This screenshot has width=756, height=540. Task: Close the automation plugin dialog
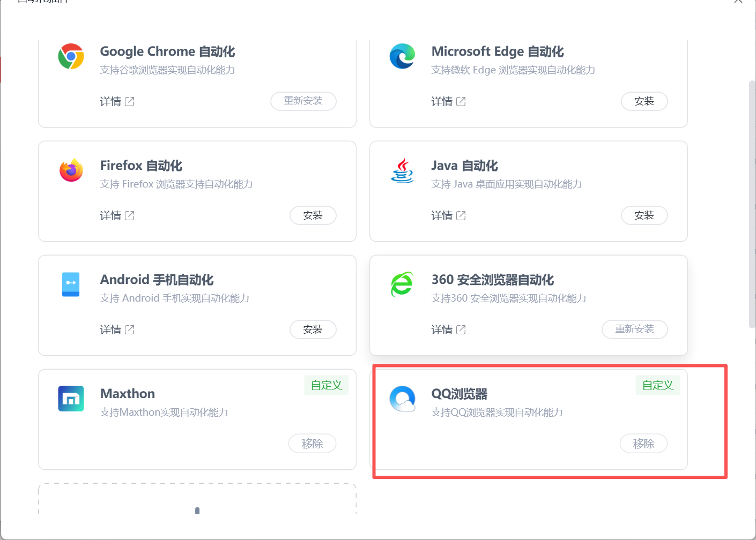point(738,2)
